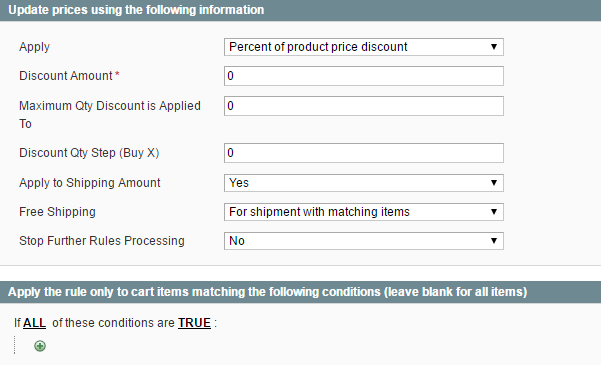Click the Discount Qty Step input field

pos(363,153)
